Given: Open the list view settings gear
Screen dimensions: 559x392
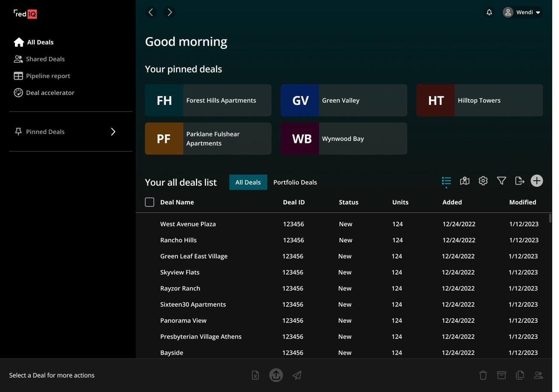Looking at the screenshot, I should point(483,181).
